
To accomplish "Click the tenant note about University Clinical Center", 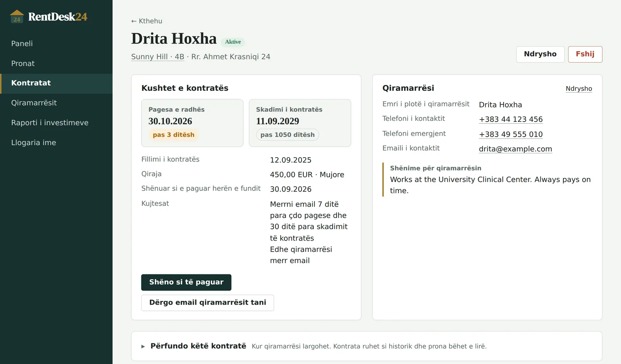I will pyautogui.click(x=490, y=185).
